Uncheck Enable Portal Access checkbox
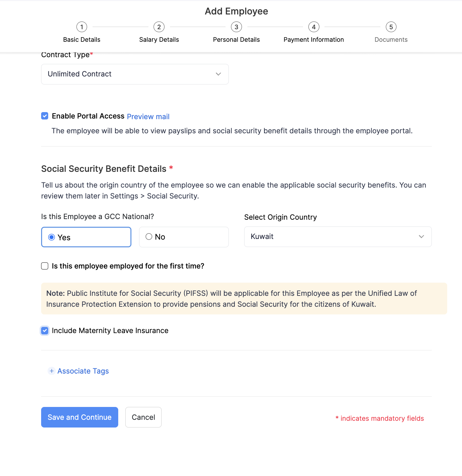462x476 pixels. point(45,116)
